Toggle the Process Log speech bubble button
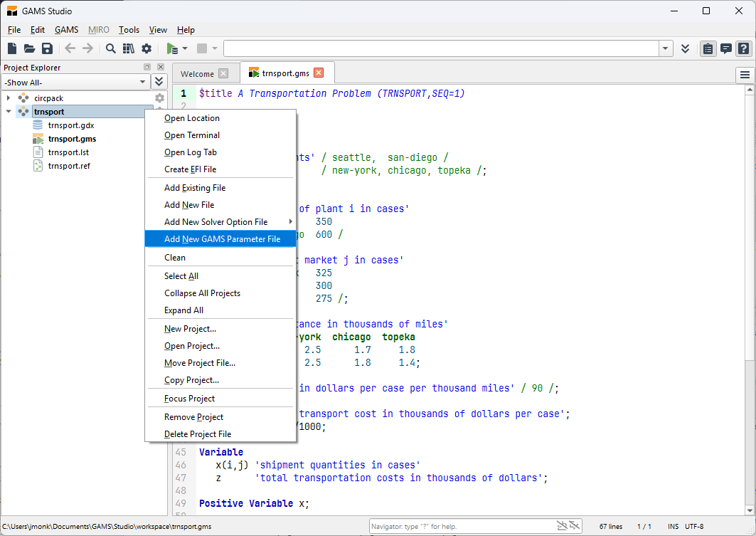 725,48
